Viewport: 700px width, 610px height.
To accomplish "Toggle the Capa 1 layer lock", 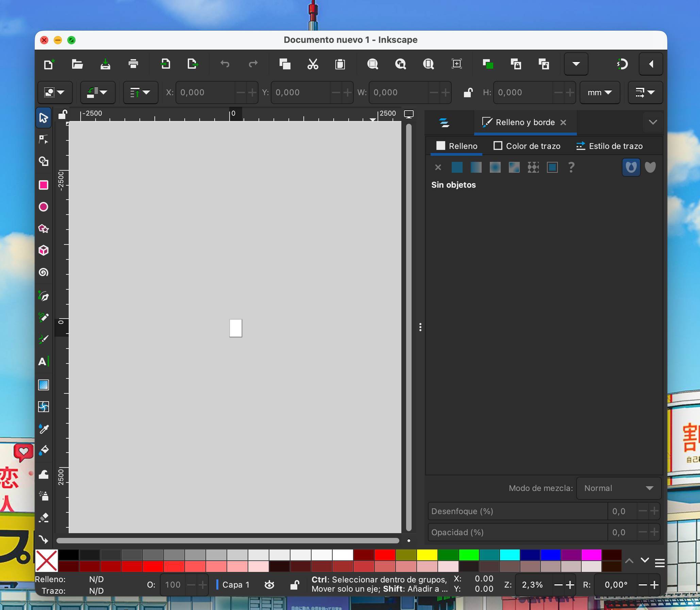I will click(x=295, y=585).
